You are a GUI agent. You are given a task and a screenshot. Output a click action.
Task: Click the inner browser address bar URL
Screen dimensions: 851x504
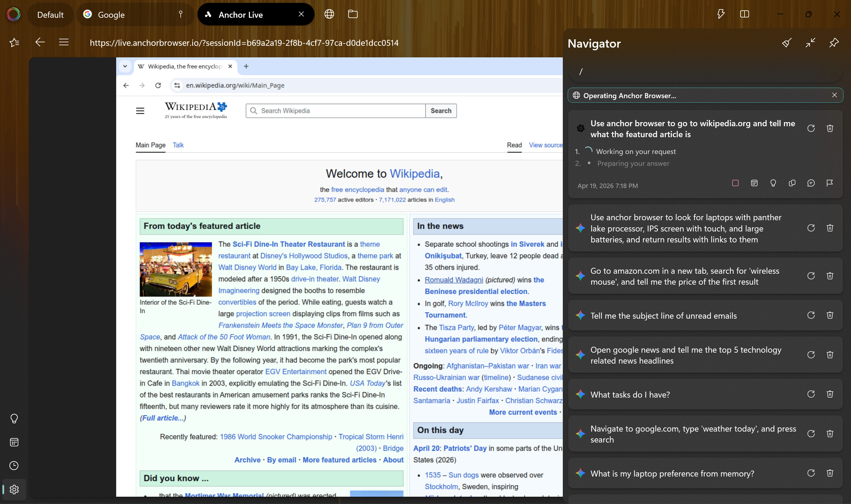coord(235,85)
